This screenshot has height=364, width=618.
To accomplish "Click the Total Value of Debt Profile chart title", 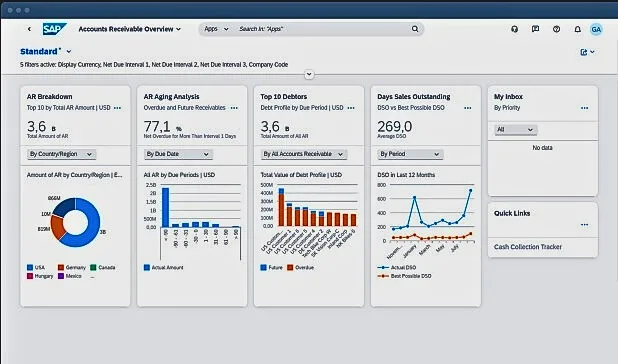I will point(301,175).
